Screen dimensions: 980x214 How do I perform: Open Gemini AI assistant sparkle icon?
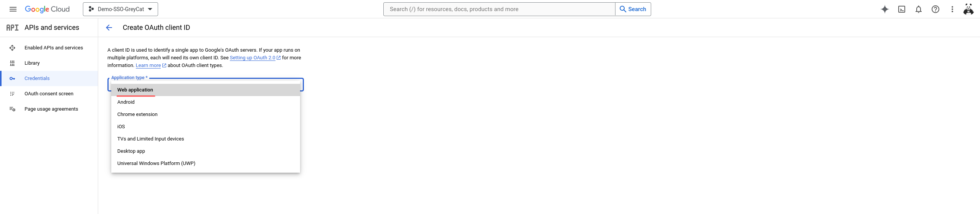click(885, 9)
